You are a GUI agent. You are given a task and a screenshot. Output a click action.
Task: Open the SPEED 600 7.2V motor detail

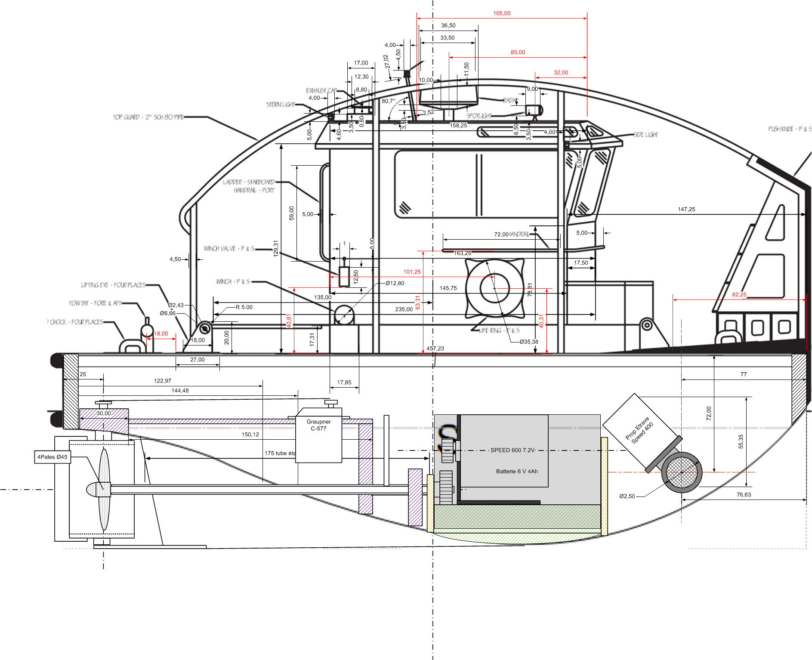[513, 451]
